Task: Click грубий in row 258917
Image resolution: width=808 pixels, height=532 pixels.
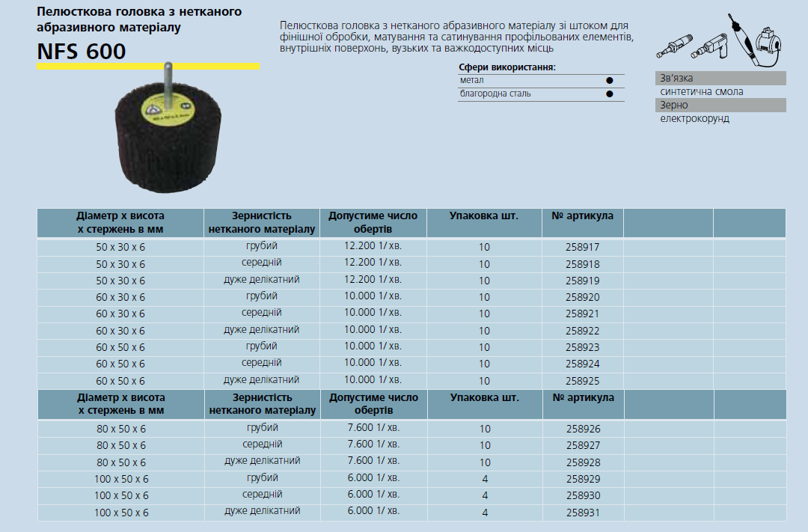Action: click(262, 246)
